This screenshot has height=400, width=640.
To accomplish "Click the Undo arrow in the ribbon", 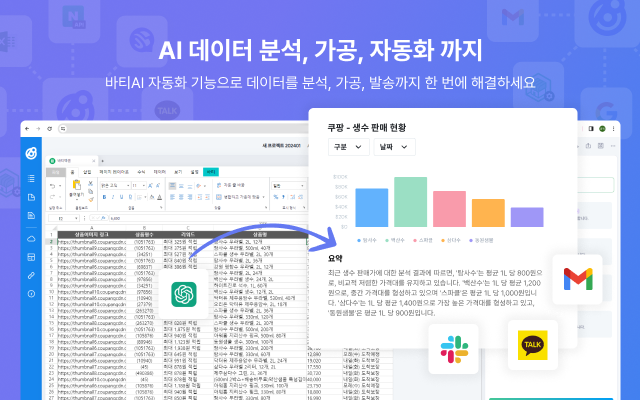I will tap(53, 186).
